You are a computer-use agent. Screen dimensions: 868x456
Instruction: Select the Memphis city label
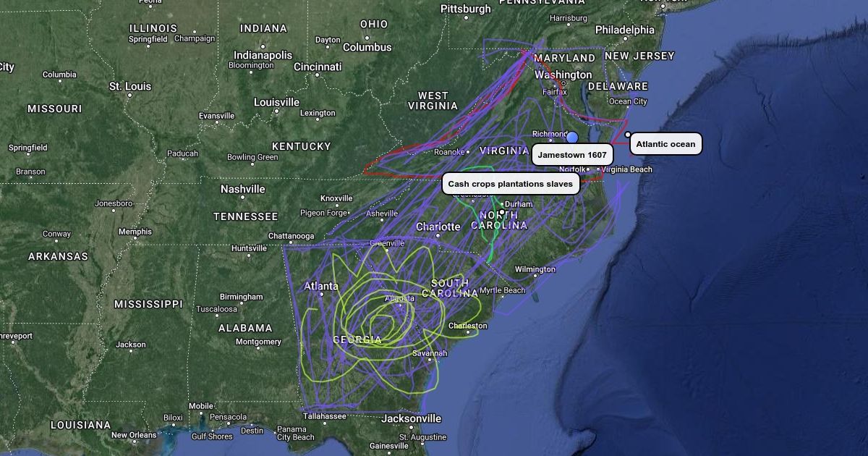click(135, 232)
